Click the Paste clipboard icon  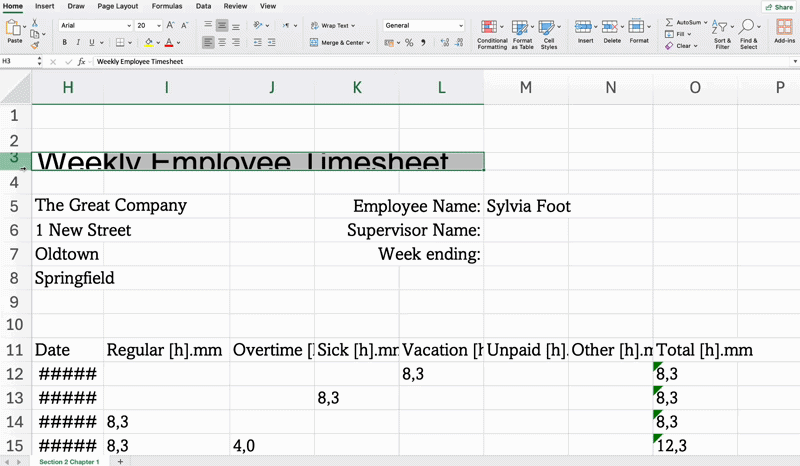coord(14,28)
